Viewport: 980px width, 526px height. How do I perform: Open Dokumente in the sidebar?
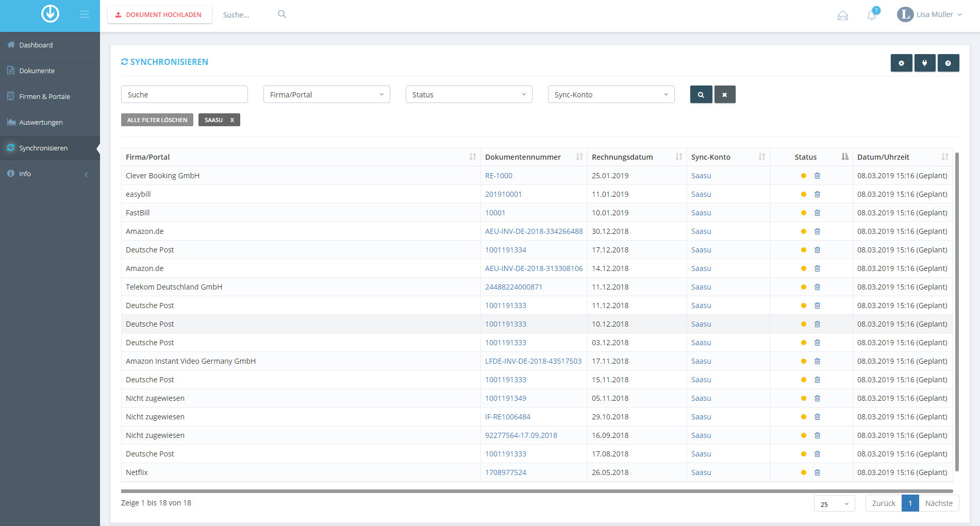[50, 71]
